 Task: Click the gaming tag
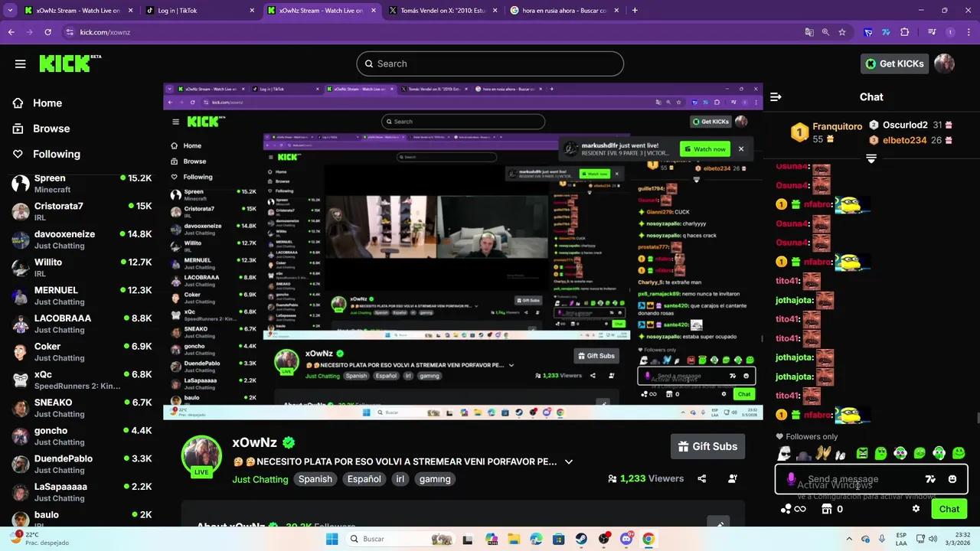435,479
